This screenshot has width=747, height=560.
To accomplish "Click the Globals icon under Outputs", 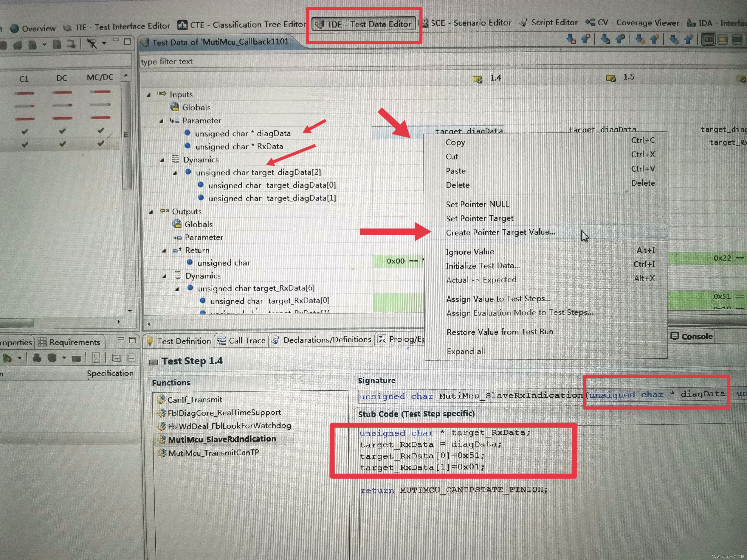I will point(177,224).
